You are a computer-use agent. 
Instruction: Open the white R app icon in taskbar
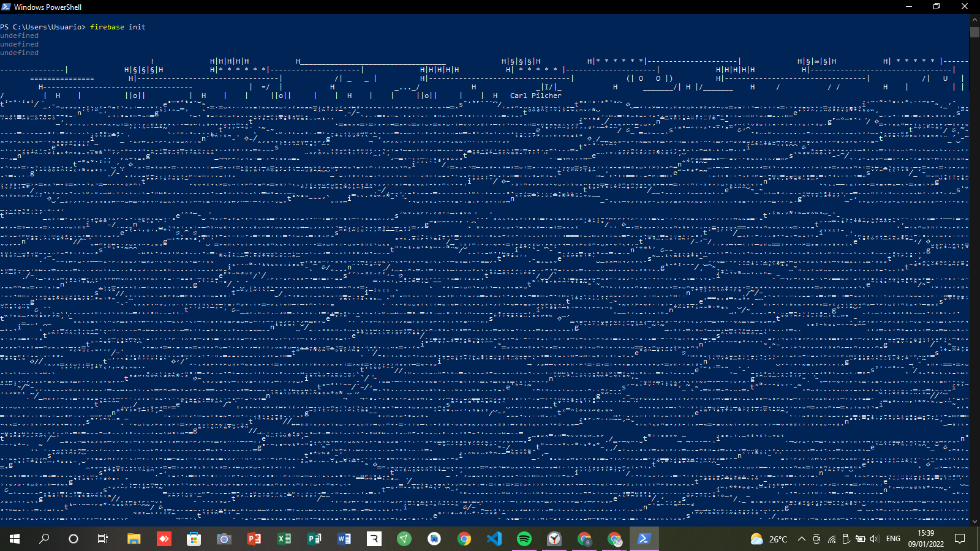374,539
